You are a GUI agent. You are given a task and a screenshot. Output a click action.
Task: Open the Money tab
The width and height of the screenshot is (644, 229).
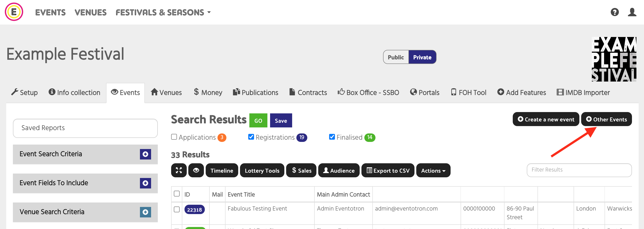tap(208, 92)
